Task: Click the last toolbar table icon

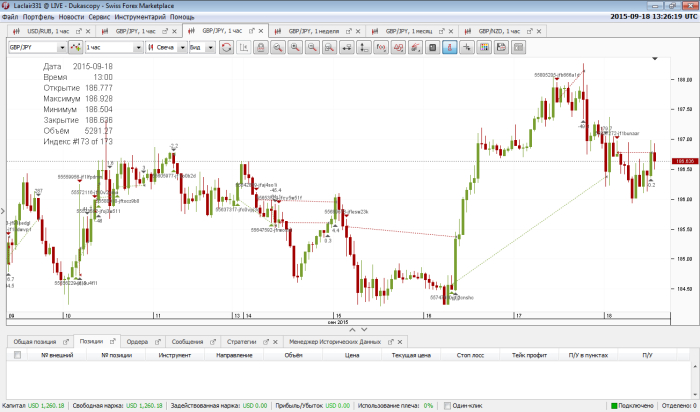Action: point(518,47)
